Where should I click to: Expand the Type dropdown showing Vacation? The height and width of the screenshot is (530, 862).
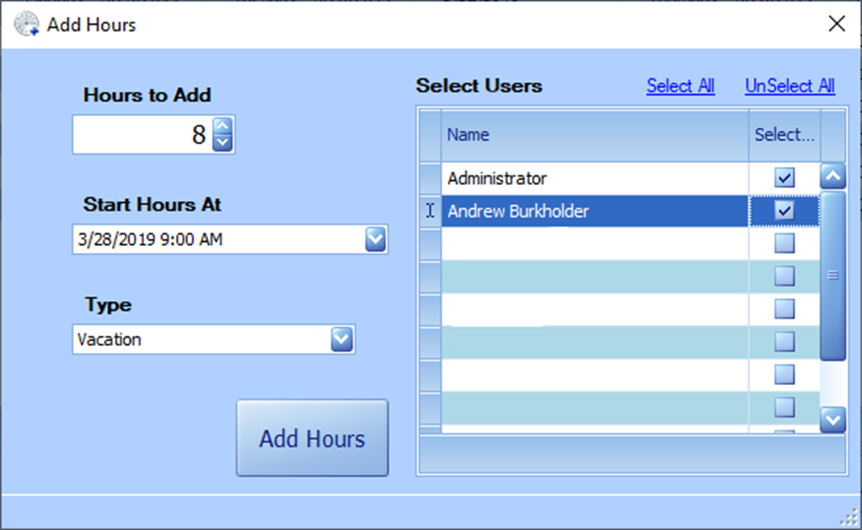pos(342,339)
